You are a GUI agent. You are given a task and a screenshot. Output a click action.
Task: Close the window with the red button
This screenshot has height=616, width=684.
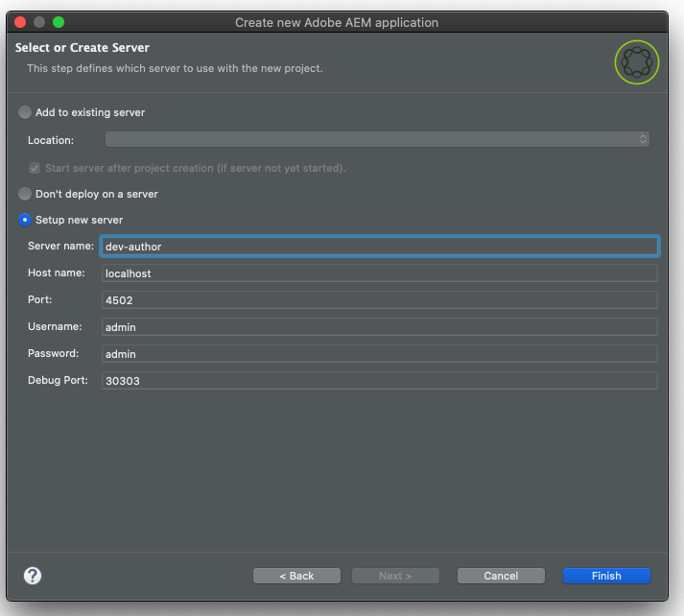click(20, 22)
